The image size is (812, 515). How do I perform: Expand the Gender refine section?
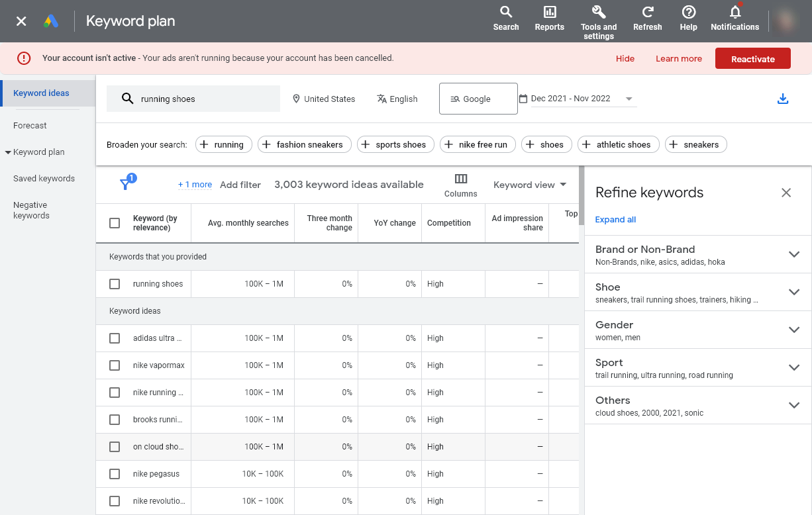(x=793, y=330)
